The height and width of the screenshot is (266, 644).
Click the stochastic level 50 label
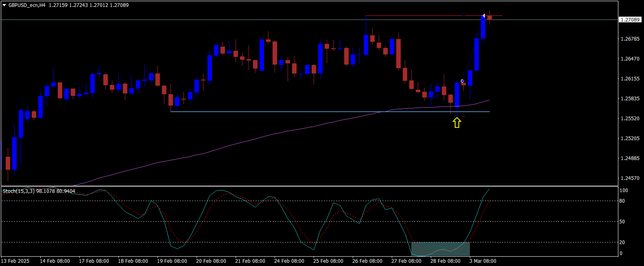coord(622,222)
